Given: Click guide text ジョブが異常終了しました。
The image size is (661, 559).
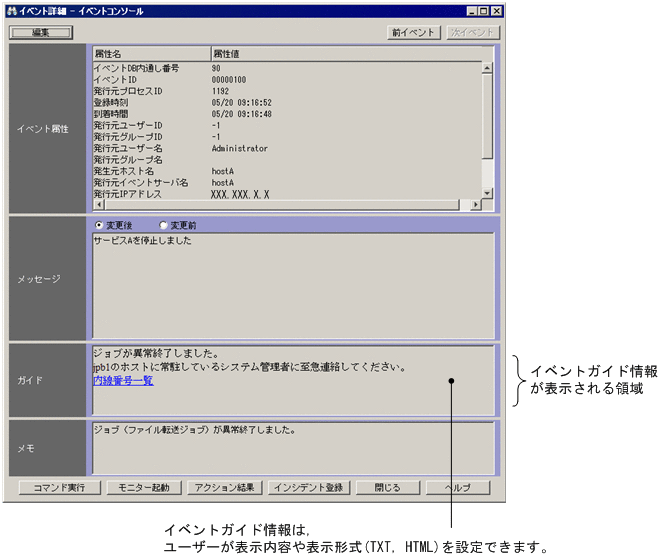Looking at the screenshot, I should (156, 353).
